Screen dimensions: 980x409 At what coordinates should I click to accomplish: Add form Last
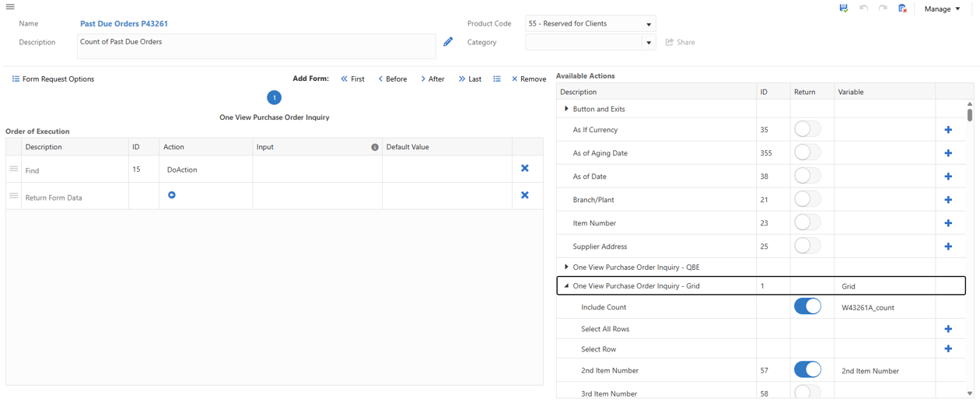point(470,79)
